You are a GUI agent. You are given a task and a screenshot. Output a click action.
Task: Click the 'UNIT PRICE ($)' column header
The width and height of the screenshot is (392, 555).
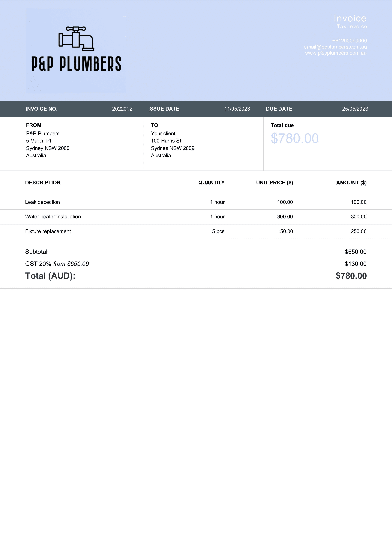[275, 182]
